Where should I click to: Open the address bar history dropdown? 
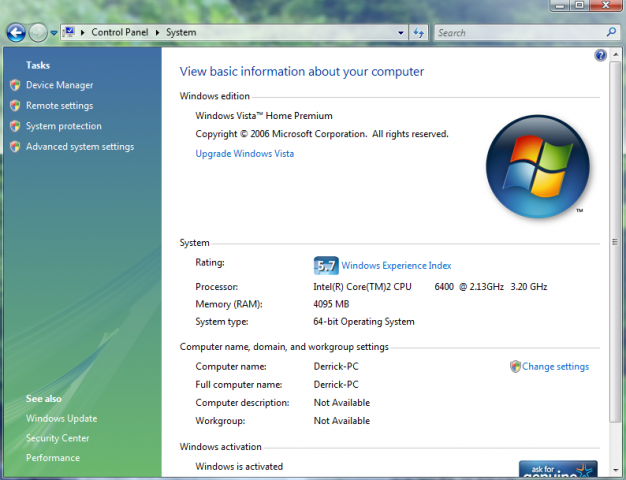400,33
